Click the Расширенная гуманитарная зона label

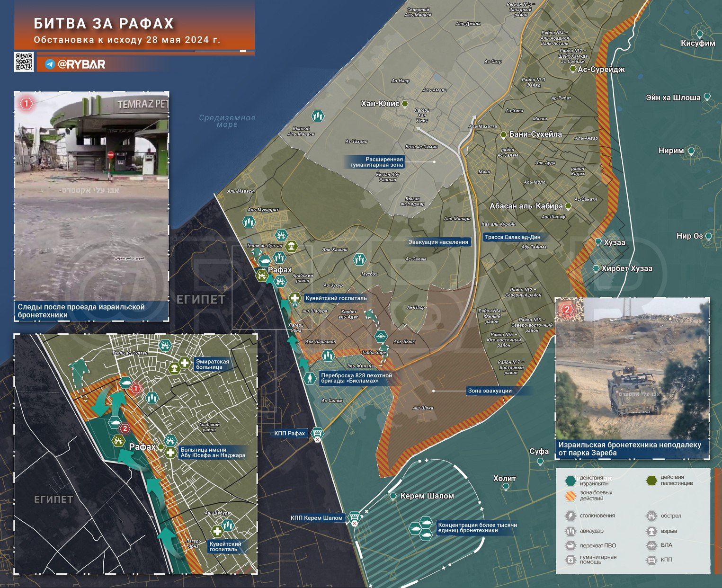click(376, 162)
